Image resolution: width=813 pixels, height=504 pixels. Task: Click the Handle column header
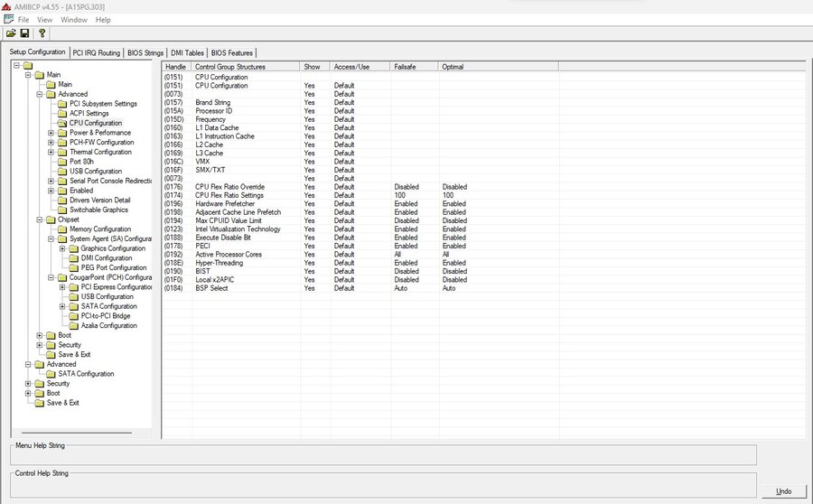pos(177,66)
